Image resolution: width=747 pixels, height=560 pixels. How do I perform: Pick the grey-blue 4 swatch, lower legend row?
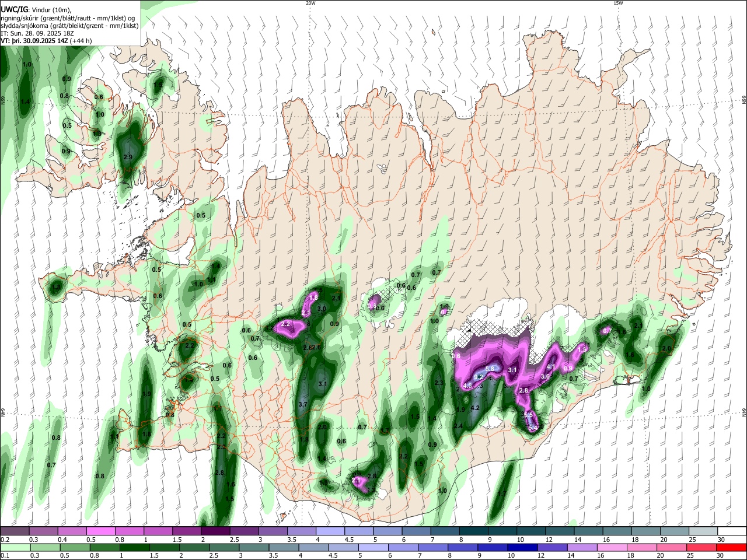tap(313, 547)
